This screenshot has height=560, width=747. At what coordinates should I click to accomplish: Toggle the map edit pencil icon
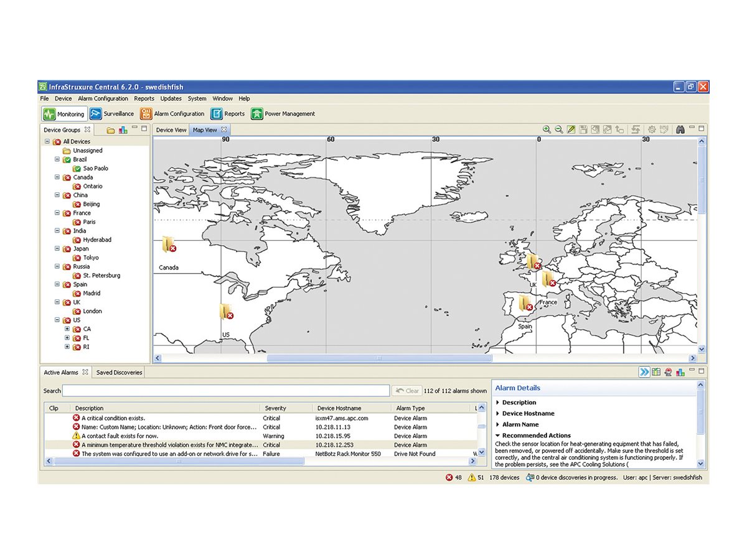pyautogui.click(x=571, y=129)
